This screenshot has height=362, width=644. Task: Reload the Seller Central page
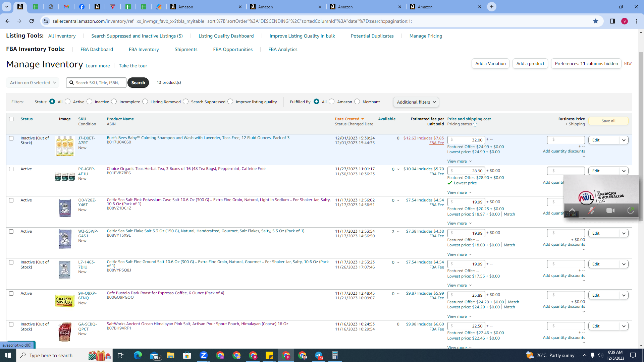(32, 21)
